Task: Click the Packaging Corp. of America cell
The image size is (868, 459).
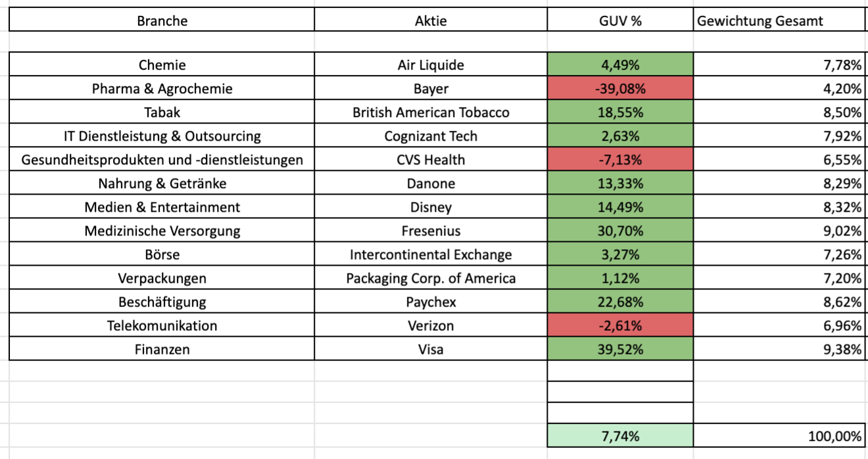Action: click(x=431, y=278)
